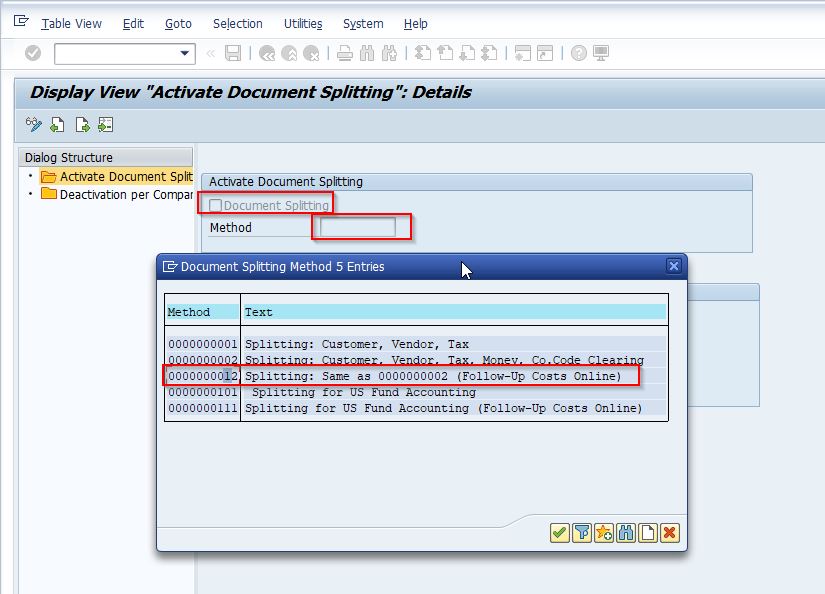Click the green checkmark to confirm method selection
The image size is (825, 594).
tap(560, 533)
